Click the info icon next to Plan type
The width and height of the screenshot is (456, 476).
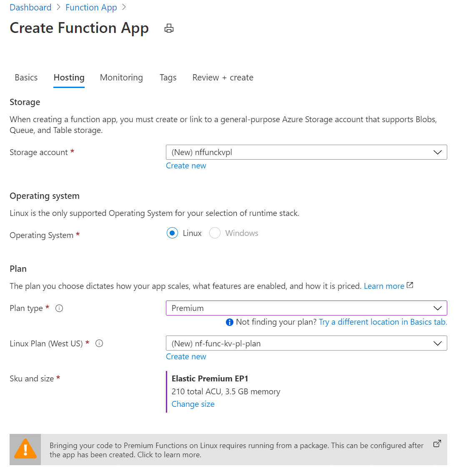coord(59,308)
